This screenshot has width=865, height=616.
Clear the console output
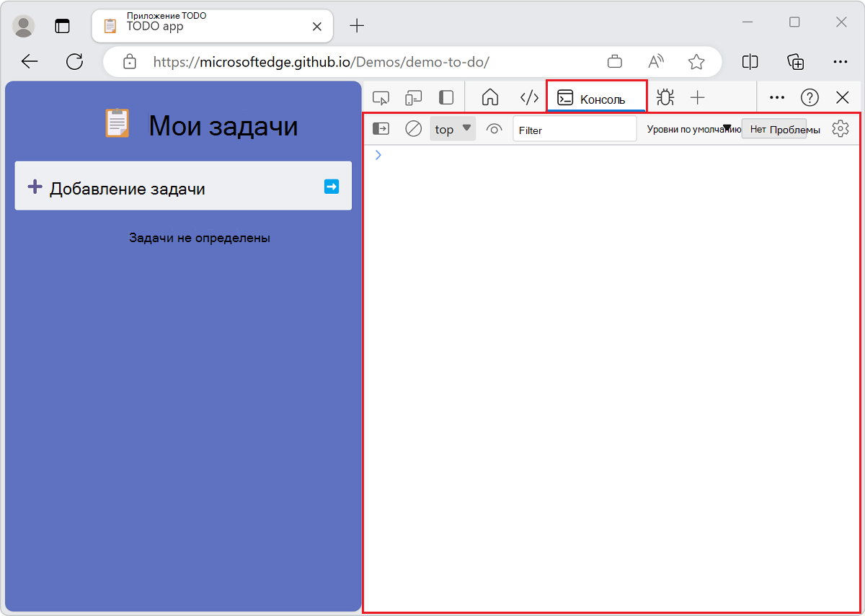413,128
